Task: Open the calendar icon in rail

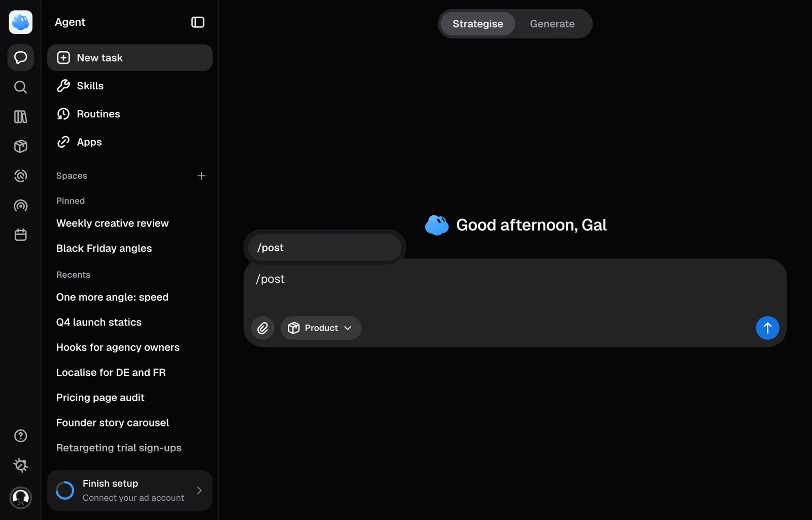Action: (x=21, y=235)
